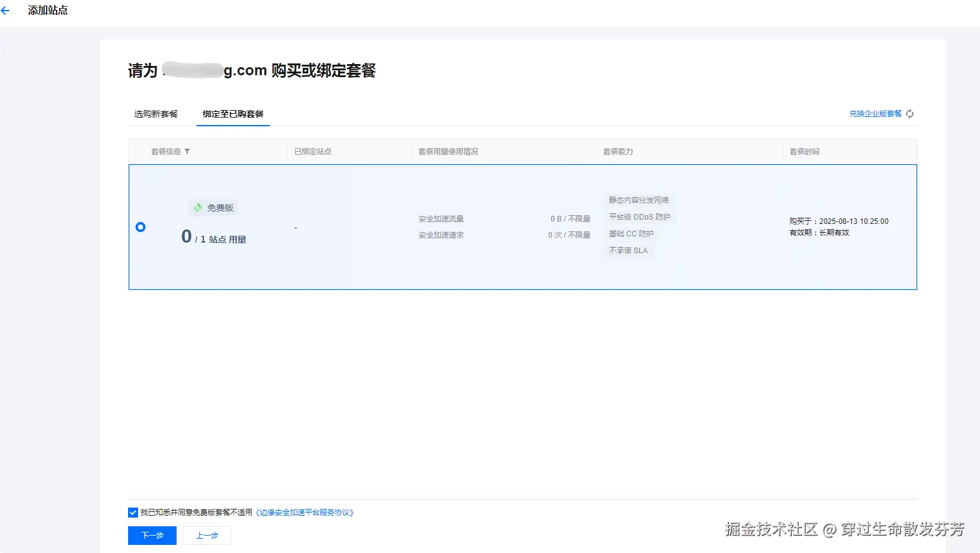The image size is (980, 553).
Task: Click the 上一步 button
Action: point(207,536)
